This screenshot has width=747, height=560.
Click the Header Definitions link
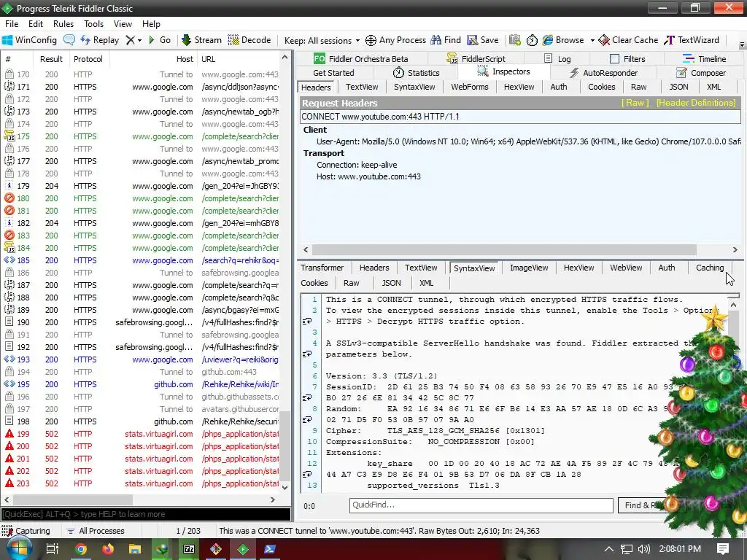(695, 103)
